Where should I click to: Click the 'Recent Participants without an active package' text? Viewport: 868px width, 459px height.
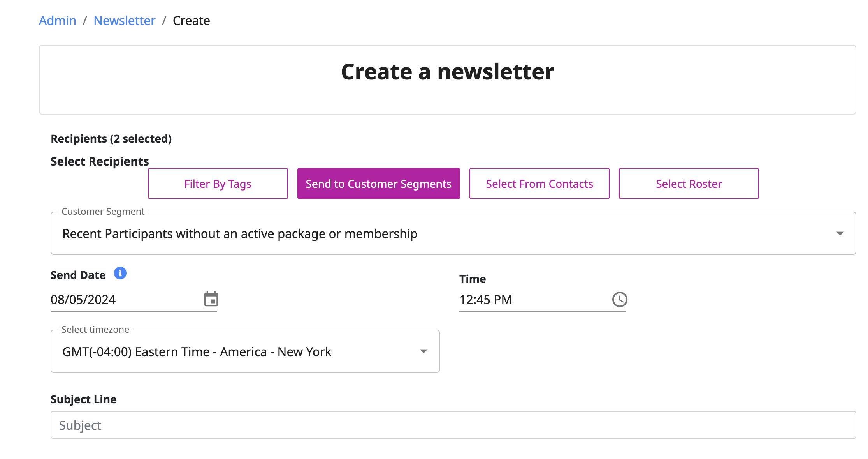click(240, 234)
